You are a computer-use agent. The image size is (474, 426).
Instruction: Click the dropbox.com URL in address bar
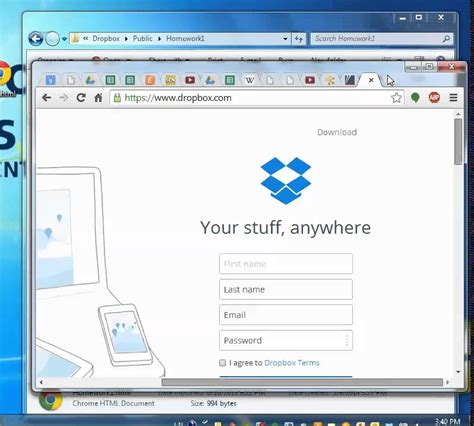[x=178, y=98]
